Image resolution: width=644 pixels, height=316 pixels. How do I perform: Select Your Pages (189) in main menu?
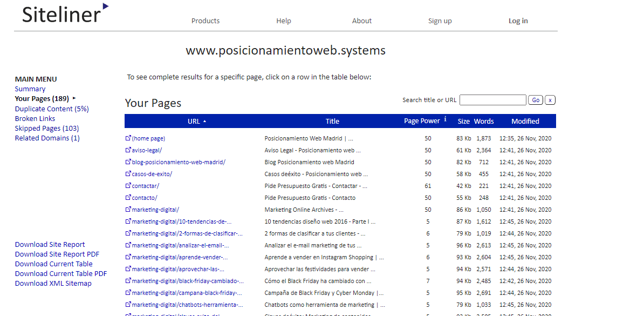42,99
